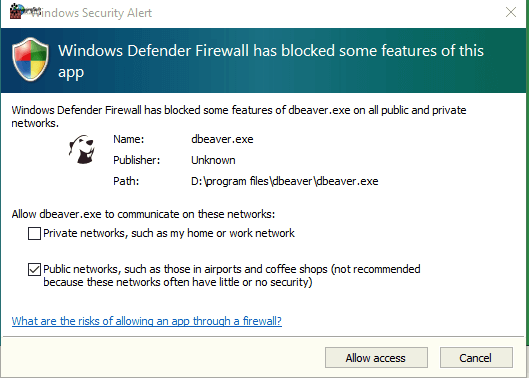The image size is (529, 378).
Task: Click the Allow dbeaver.exe to communicate text
Action: (x=143, y=214)
